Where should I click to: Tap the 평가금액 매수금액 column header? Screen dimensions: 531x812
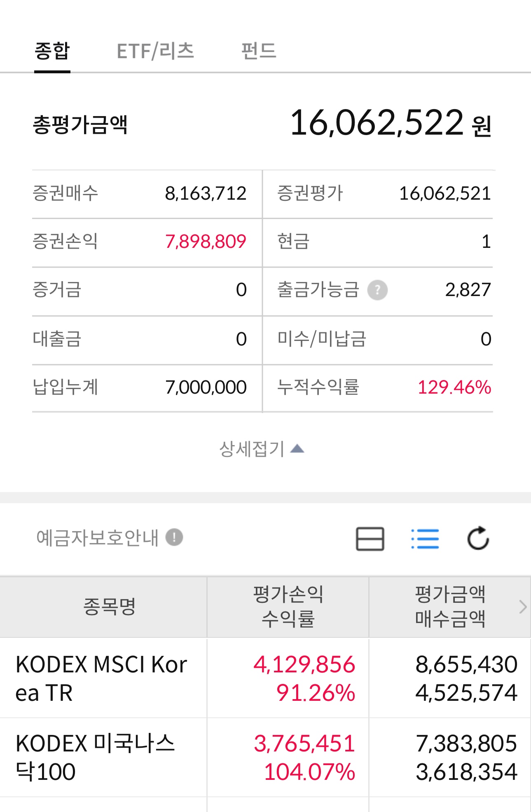point(450,607)
